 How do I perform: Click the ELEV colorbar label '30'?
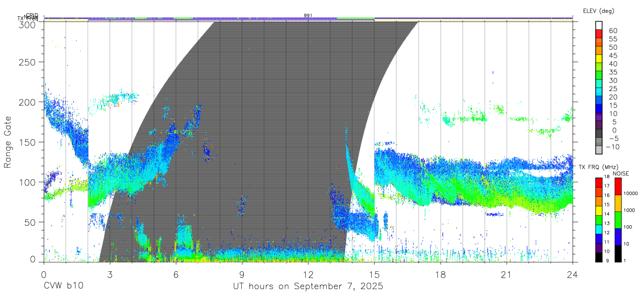[x=613, y=81]
